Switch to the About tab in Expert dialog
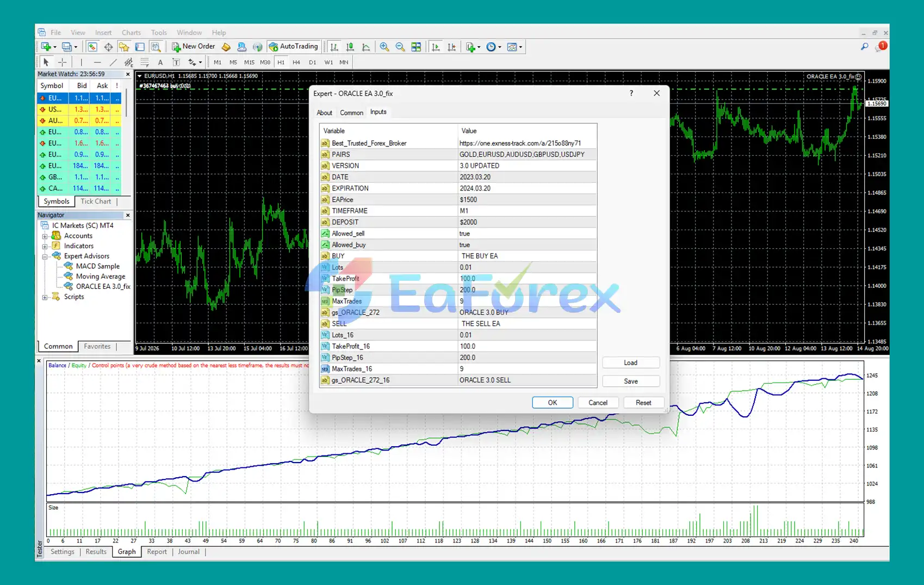 coord(324,113)
